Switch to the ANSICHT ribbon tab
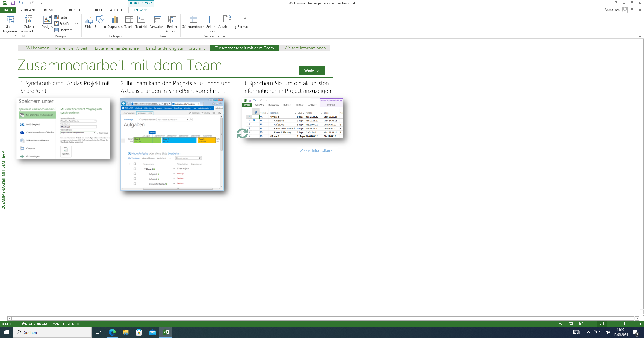644x338 pixels. (x=117, y=10)
